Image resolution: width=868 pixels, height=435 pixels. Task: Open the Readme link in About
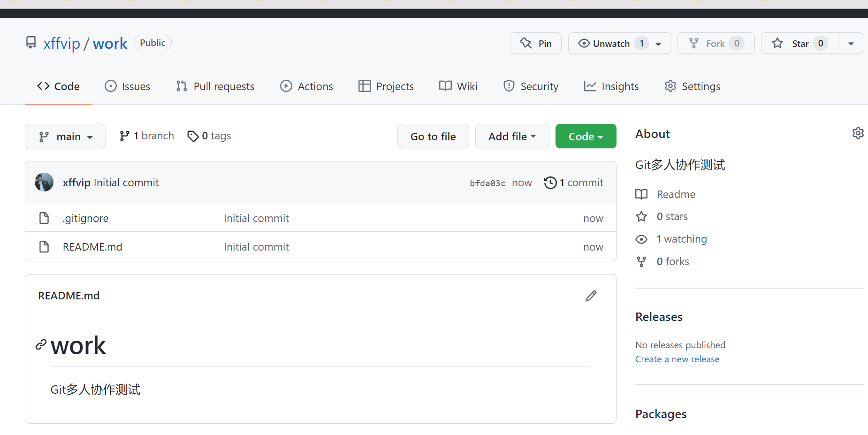[x=676, y=194]
